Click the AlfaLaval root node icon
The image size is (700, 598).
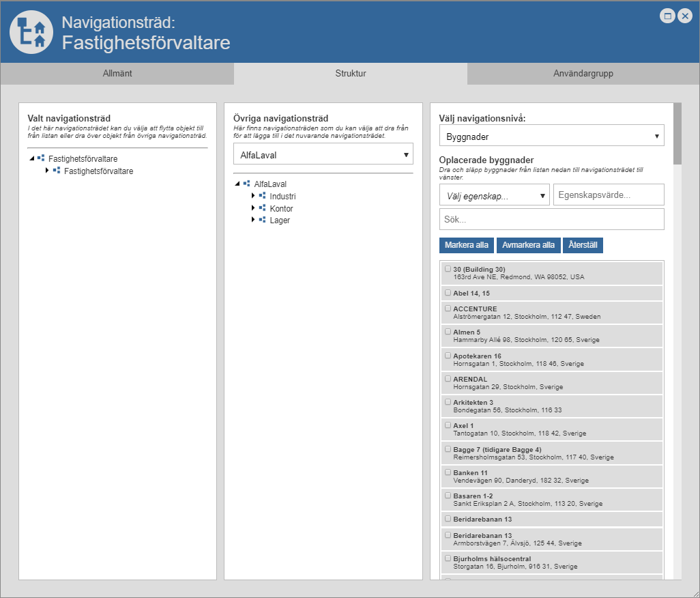pos(246,184)
